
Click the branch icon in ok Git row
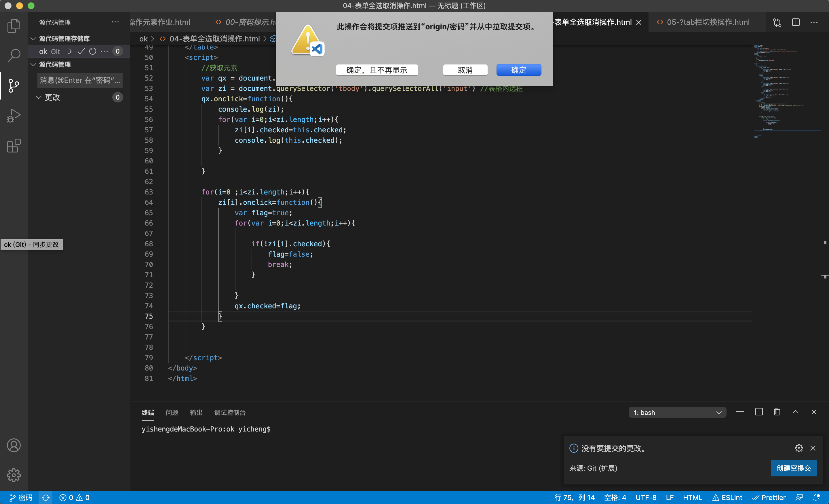point(69,51)
